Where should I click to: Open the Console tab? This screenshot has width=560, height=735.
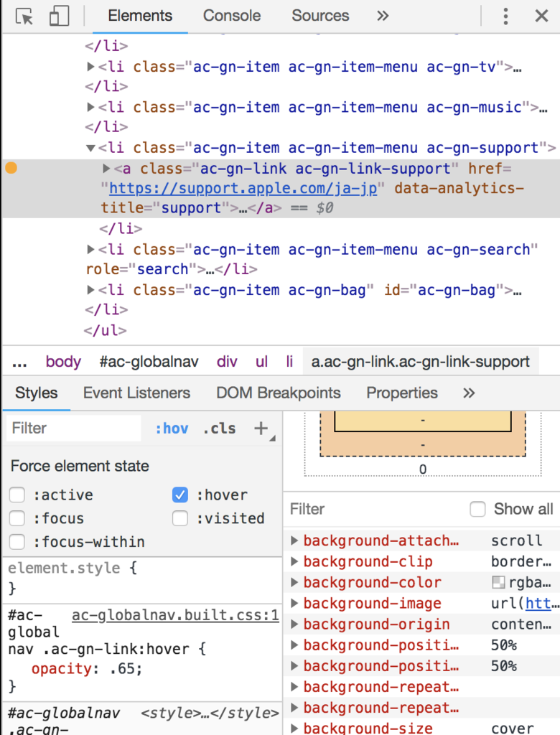click(x=232, y=16)
